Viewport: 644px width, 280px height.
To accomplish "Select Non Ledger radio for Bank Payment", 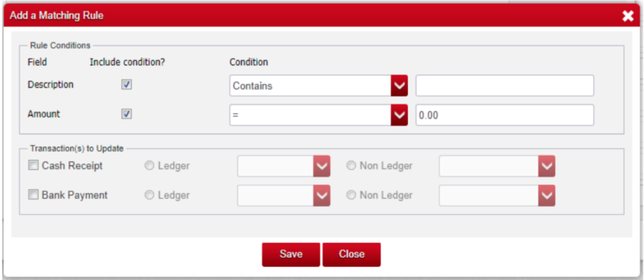I will pyautogui.click(x=351, y=195).
